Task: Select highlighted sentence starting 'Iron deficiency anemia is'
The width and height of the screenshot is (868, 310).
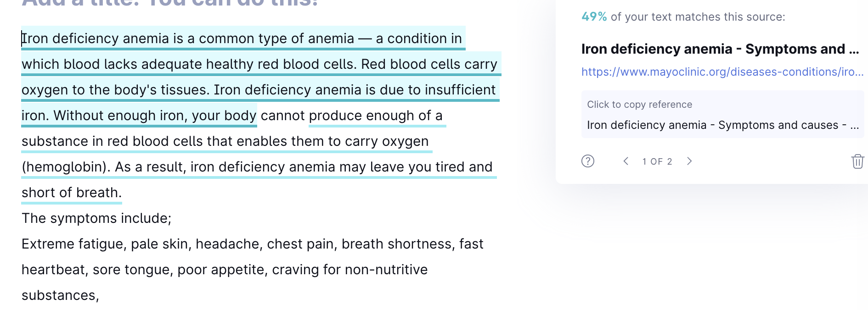Action: tap(243, 39)
